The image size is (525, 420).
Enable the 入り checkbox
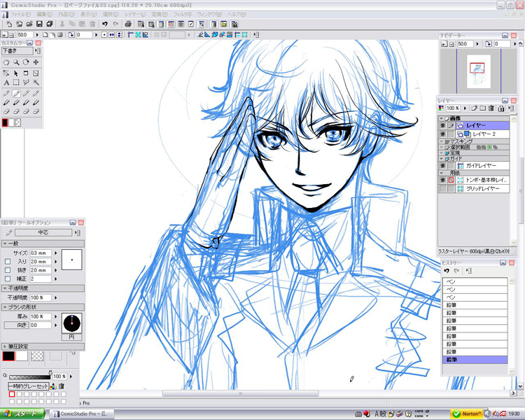[x=8, y=262]
